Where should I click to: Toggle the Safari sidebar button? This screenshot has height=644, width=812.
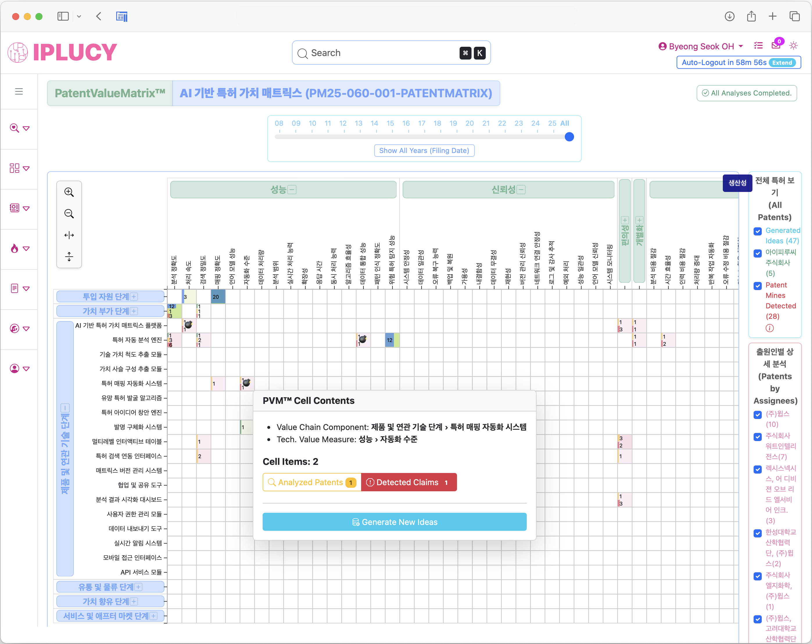[63, 16]
